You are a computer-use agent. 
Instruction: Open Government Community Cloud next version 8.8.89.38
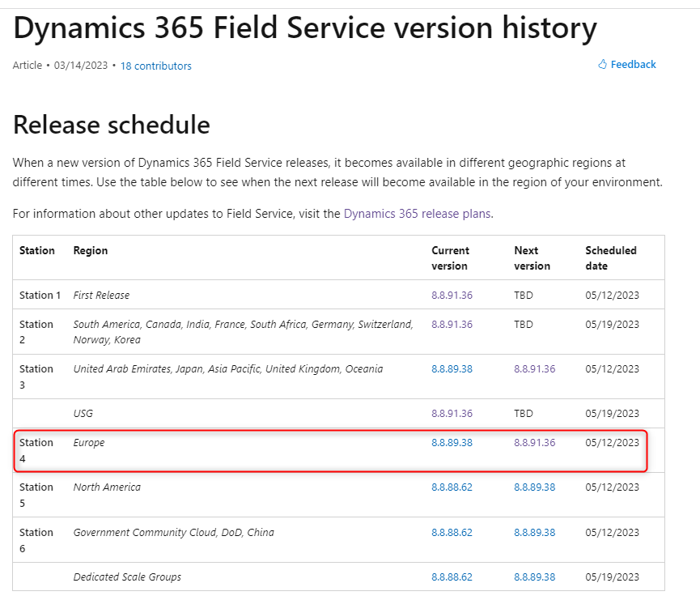534,533
